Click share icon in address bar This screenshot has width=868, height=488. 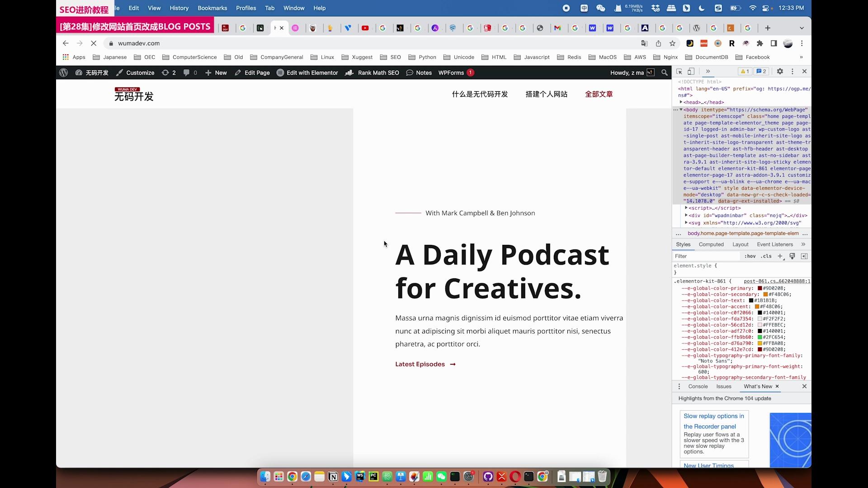click(x=658, y=43)
